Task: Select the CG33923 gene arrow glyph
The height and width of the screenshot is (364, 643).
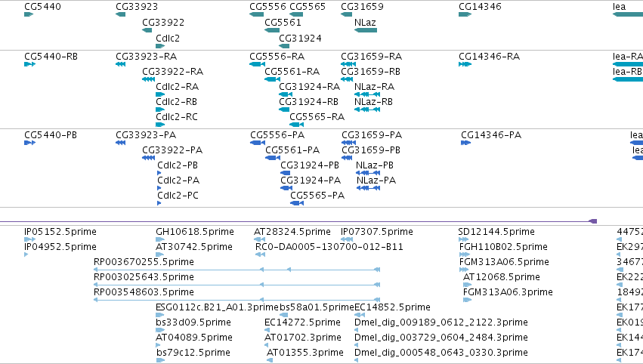Action: [121, 14]
